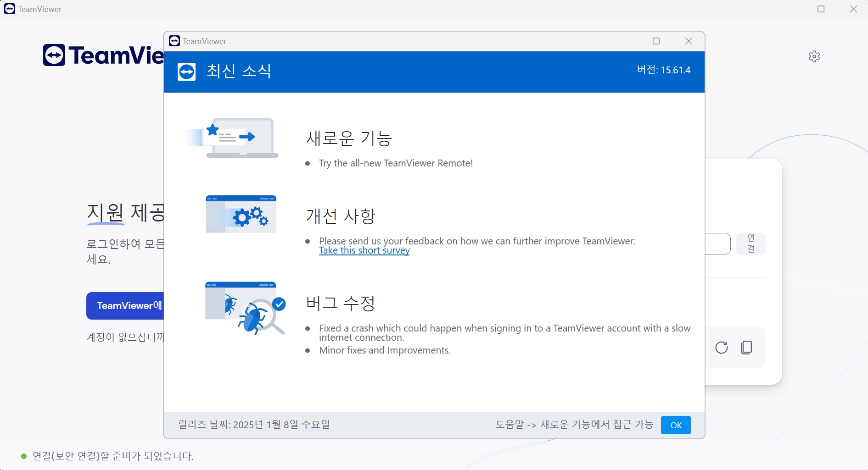Close the 최신 소식 dialog window

pos(689,41)
